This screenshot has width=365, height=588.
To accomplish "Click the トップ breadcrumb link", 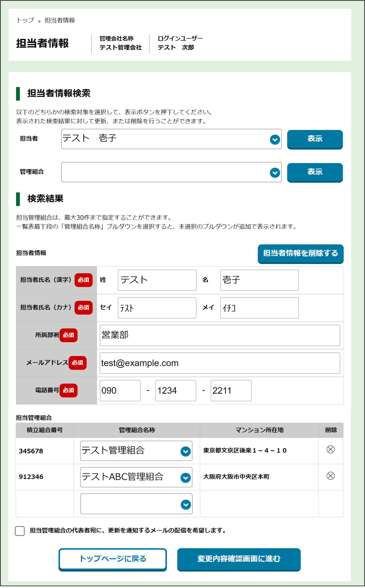I will pyautogui.click(x=25, y=20).
